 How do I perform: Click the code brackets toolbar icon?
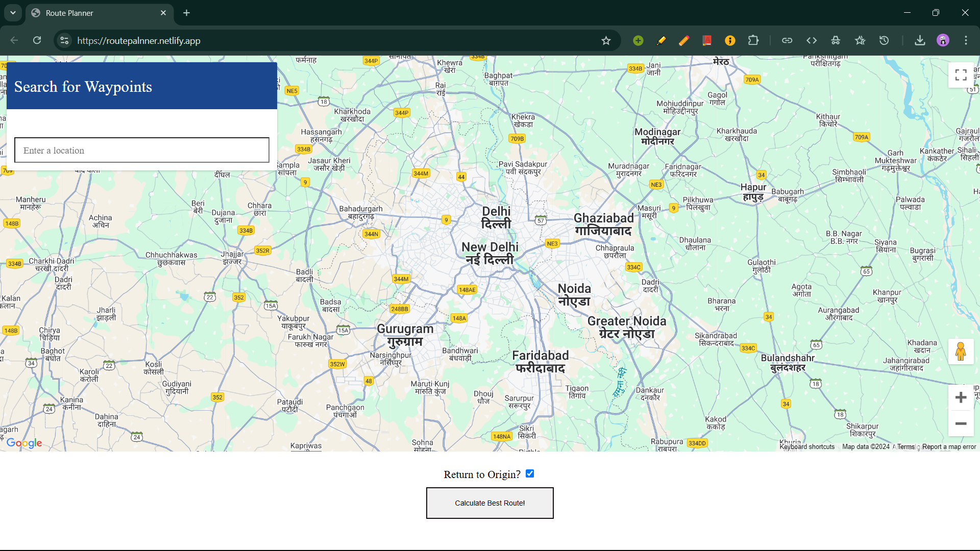[812, 40]
